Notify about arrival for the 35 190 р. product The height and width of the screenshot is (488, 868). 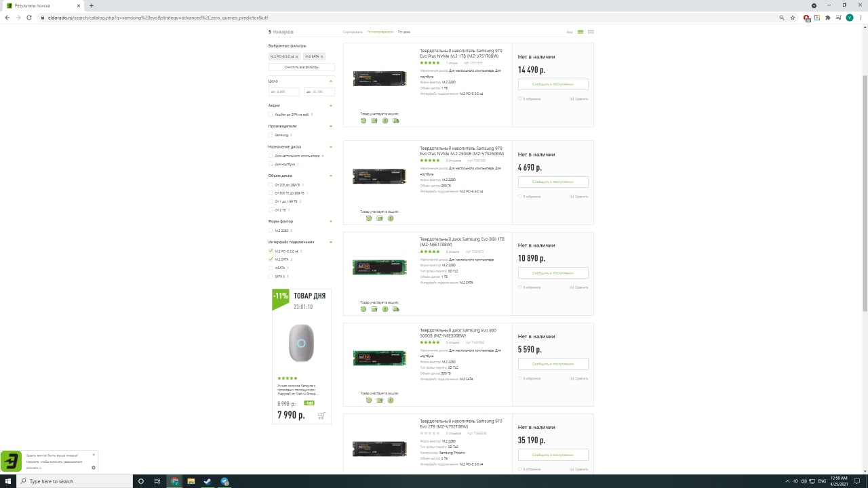(x=553, y=455)
